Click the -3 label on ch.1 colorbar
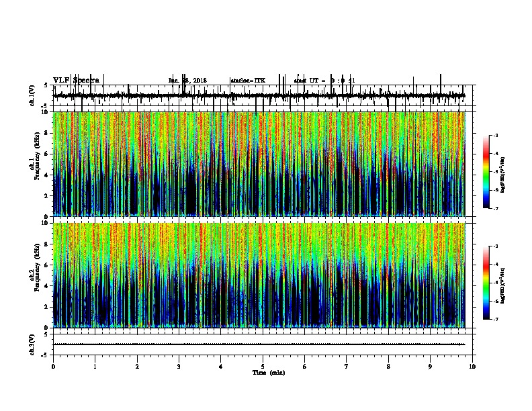 [x=496, y=135]
